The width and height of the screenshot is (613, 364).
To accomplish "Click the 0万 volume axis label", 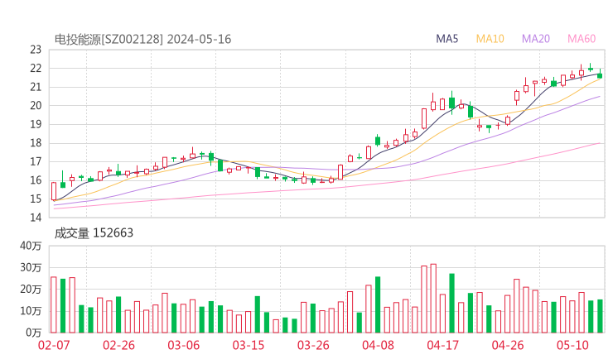I will tap(34, 333).
